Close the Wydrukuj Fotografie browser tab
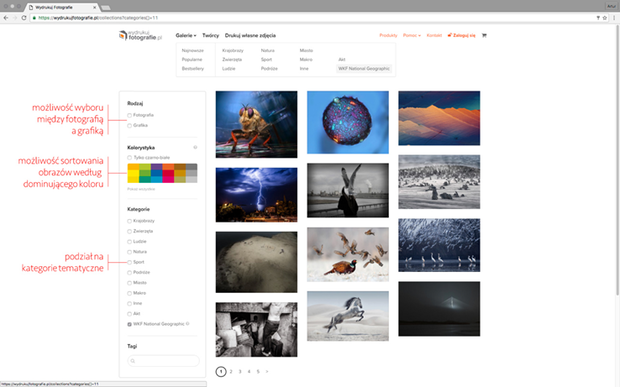 pyautogui.click(x=95, y=7)
